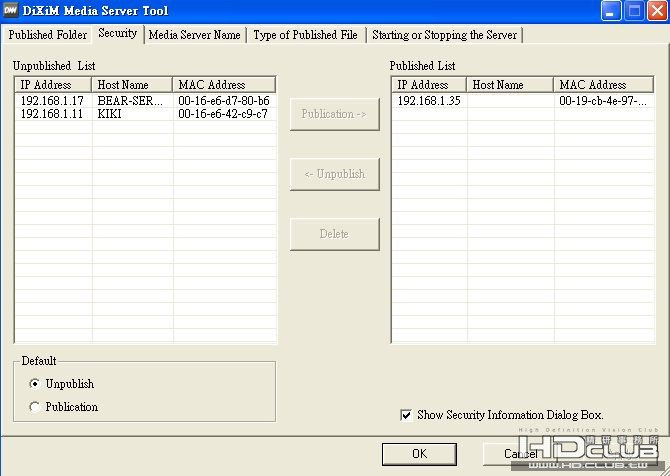Screen dimensions: 670x476
Task: Confirm with the OK button
Action: point(419,454)
